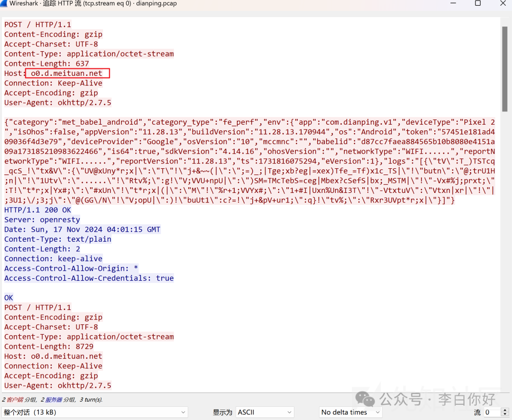
Task: Click 'Content-Length: 637' header line
Action: pos(46,64)
